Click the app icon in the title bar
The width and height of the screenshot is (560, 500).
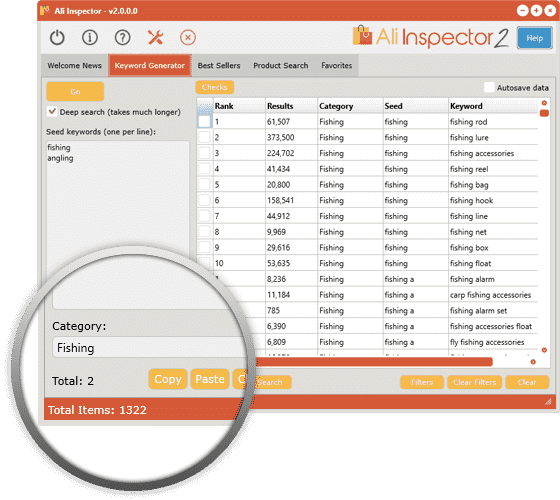click(45, 10)
